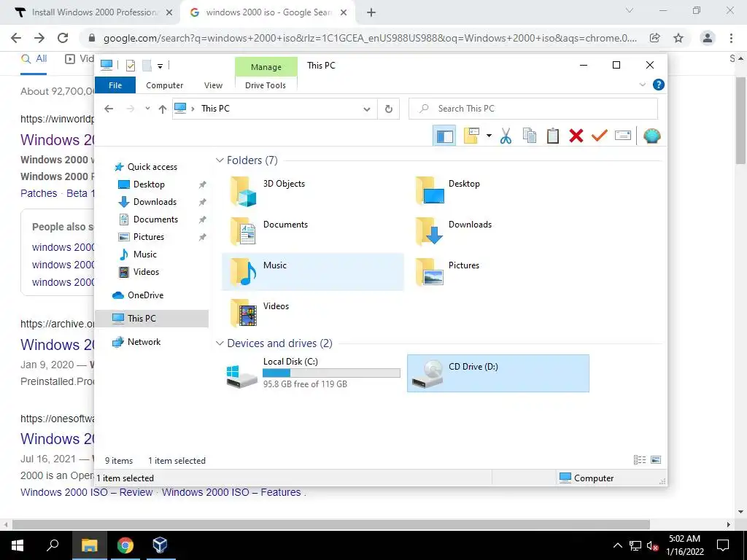Toggle the navigation pane layout icon
Image resolution: width=747 pixels, height=560 pixels.
tap(444, 136)
